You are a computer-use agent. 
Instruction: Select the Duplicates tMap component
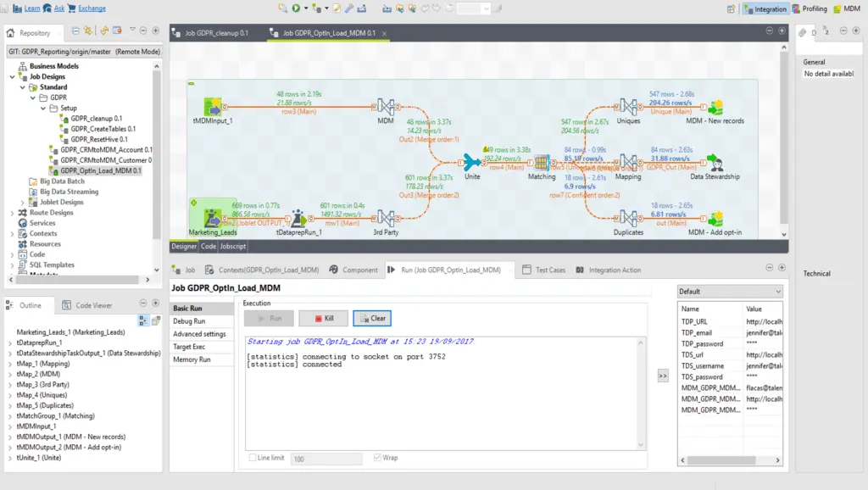tap(628, 218)
